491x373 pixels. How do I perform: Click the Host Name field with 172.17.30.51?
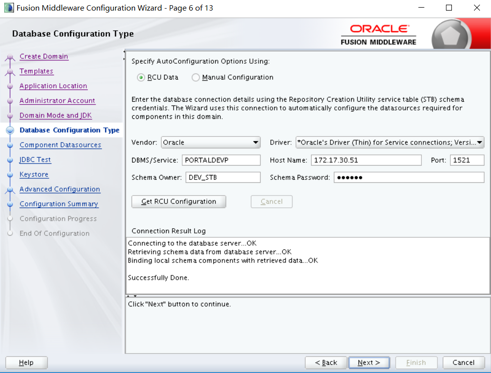pos(366,160)
